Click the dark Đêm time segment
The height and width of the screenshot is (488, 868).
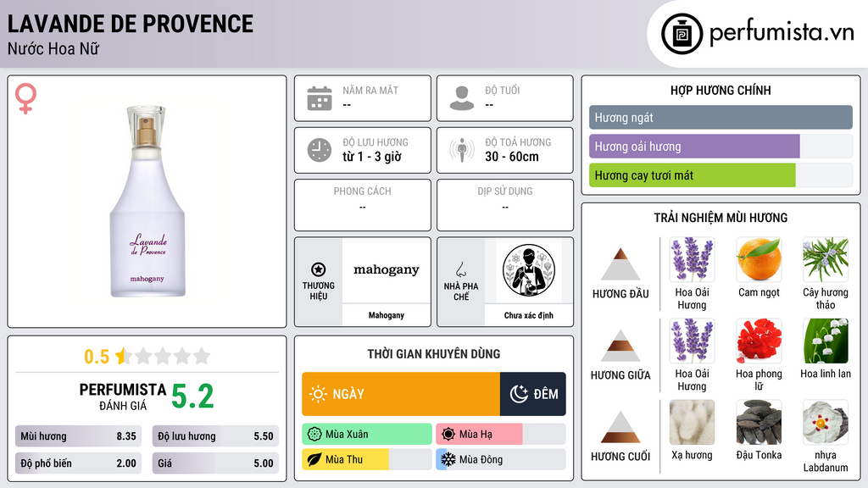532,394
